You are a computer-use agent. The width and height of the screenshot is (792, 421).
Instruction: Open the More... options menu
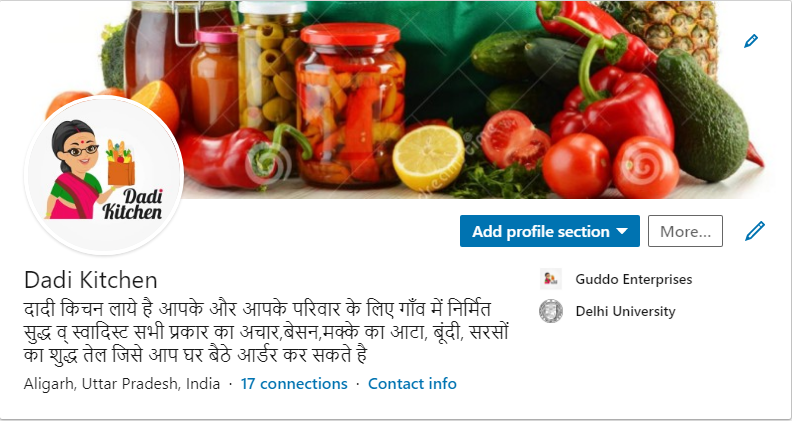pyautogui.click(x=685, y=231)
